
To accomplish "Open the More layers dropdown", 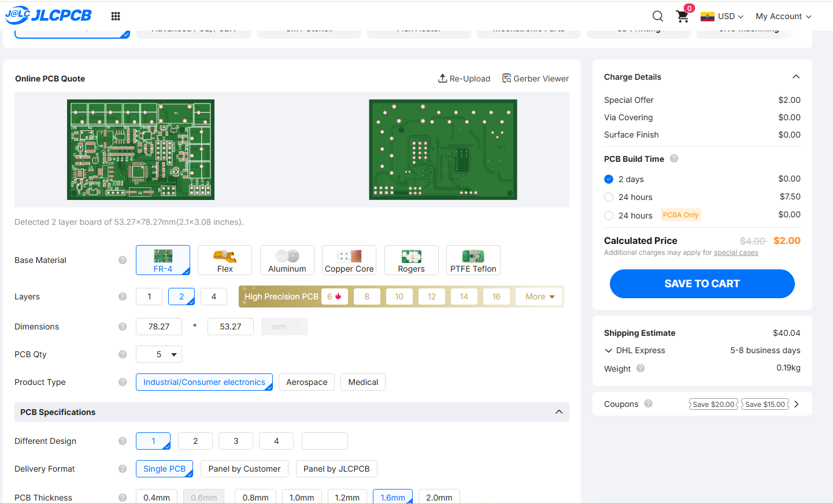I will [x=540, y=297].
